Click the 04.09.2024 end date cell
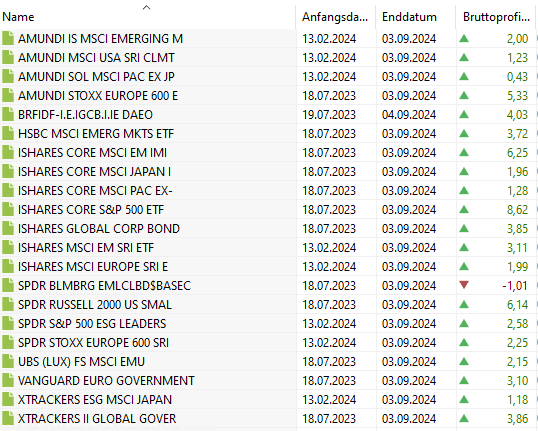 tap(409, 115)
